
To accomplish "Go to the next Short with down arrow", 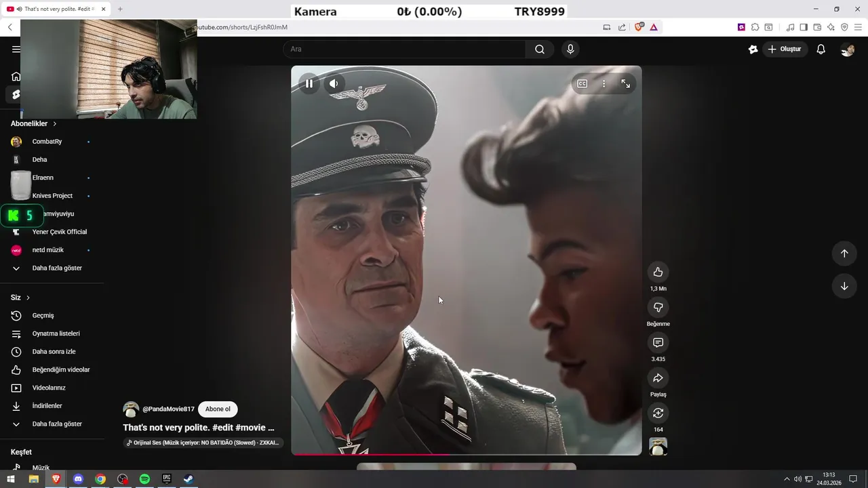I will point(844,286).
